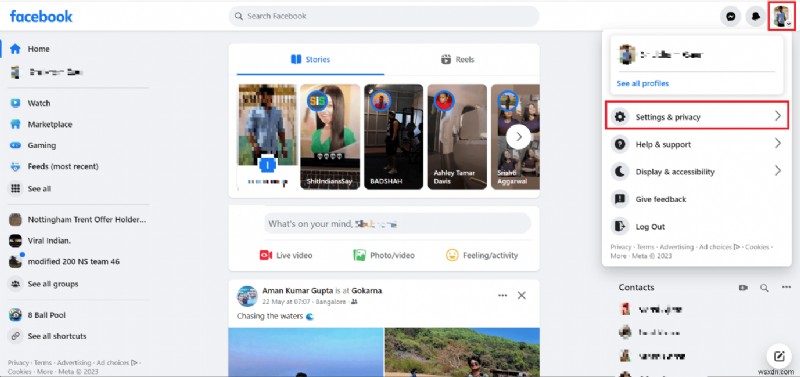Screen dimensions: 800x377
Task: Open Watch in the left sidebar
Action: [39, 103]
